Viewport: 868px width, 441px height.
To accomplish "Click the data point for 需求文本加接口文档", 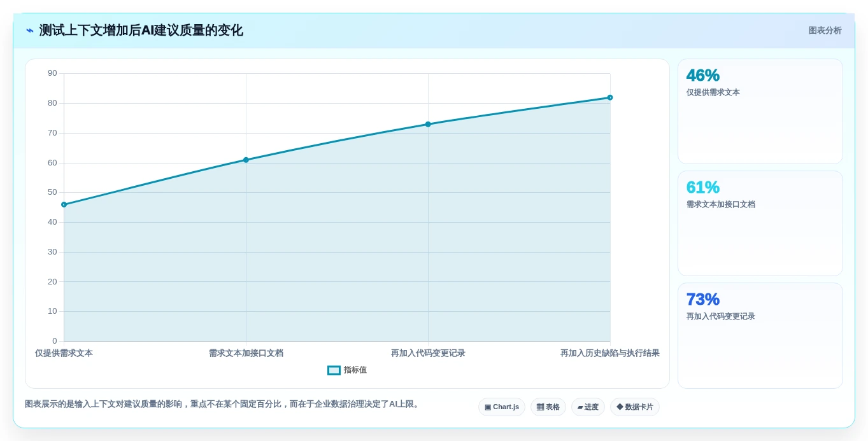I will 246,160.
